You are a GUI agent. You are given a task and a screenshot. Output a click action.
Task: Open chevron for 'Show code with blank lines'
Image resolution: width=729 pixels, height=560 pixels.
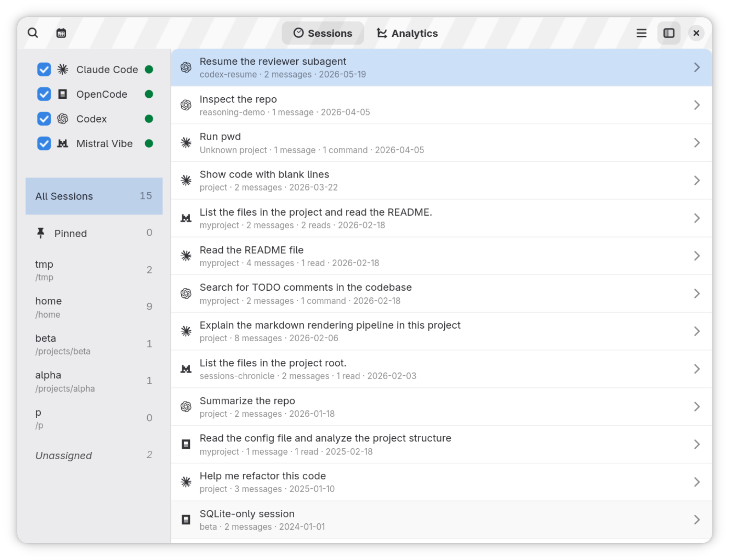[696, 181]
